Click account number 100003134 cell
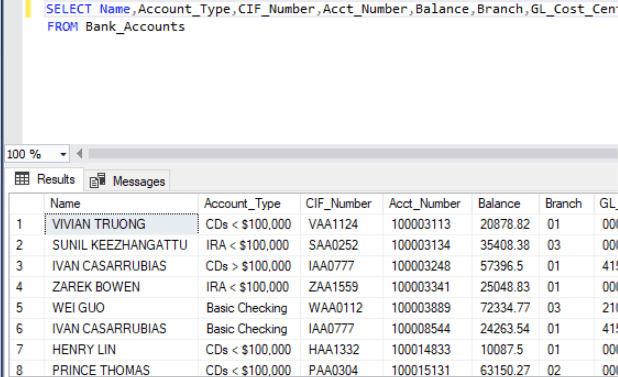Viewport: 618px width, 377px height. tap(427, 245)
